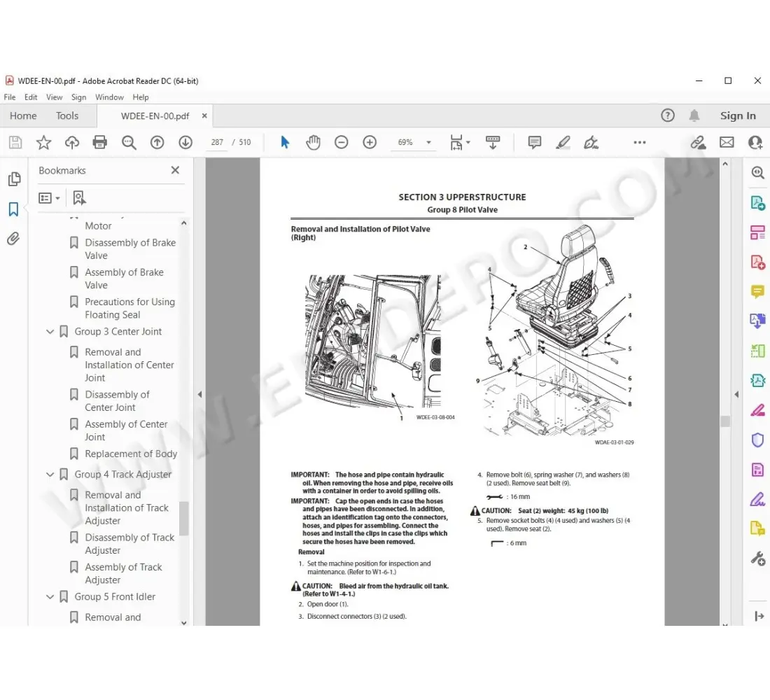Click the page number input field
This screenshot has height=700, width=770.
tap(216, 142)
